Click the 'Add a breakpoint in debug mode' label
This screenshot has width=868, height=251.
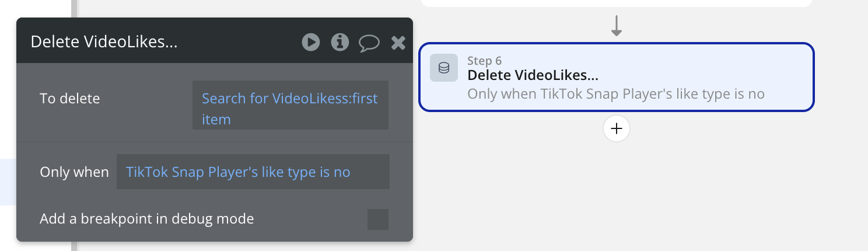pyautogui.click(x=147, y=219)
